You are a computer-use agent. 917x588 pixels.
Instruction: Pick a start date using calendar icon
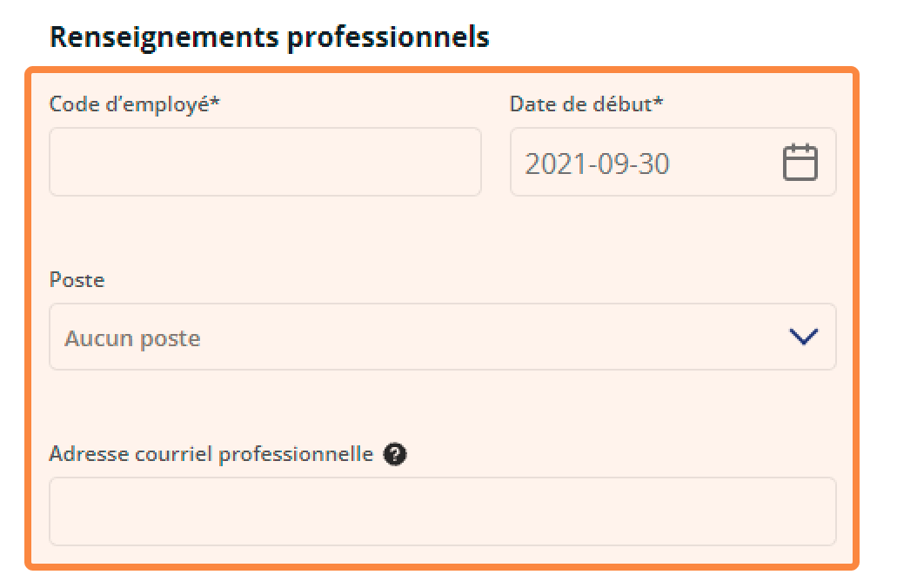point(800,162)
